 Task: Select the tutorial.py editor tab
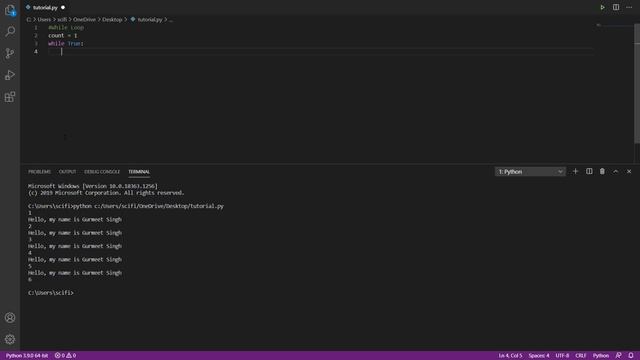point(45,7)
